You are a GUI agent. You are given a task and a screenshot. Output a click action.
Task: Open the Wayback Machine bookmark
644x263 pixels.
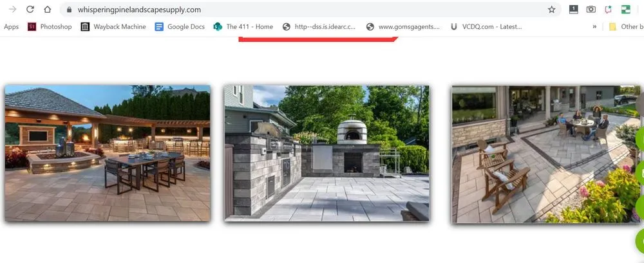pyautogui.click(x=113, y=27)
